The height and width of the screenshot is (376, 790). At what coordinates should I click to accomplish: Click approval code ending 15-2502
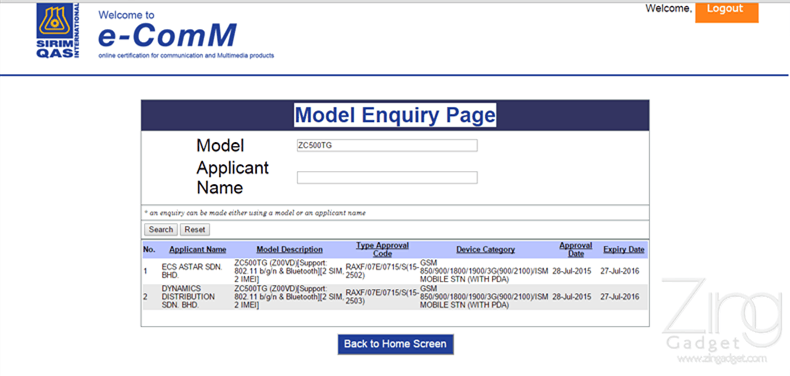(x=382, y=271)
